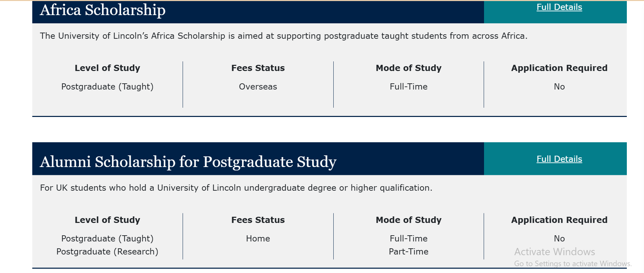
Task: Select "Home" fees status value
Action: 258,239
